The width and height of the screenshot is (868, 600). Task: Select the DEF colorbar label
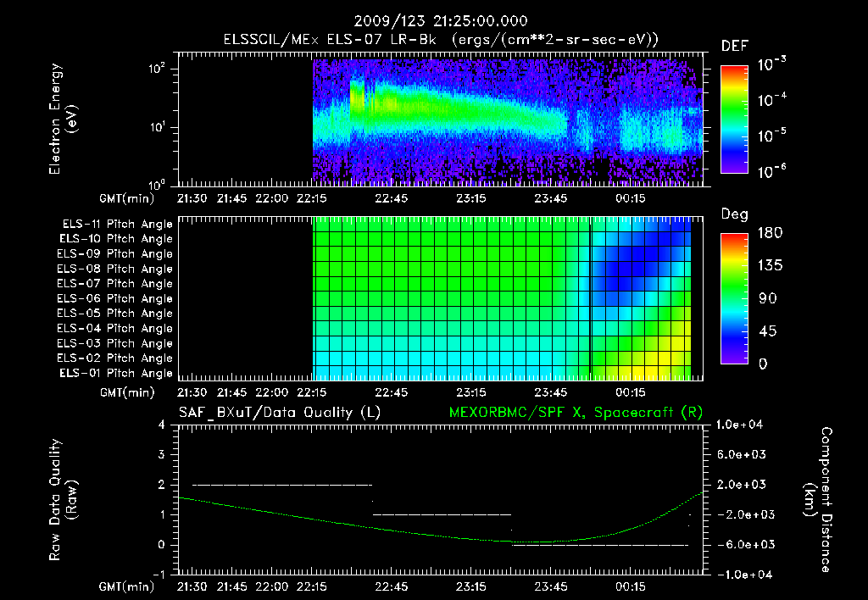point(735,47)
